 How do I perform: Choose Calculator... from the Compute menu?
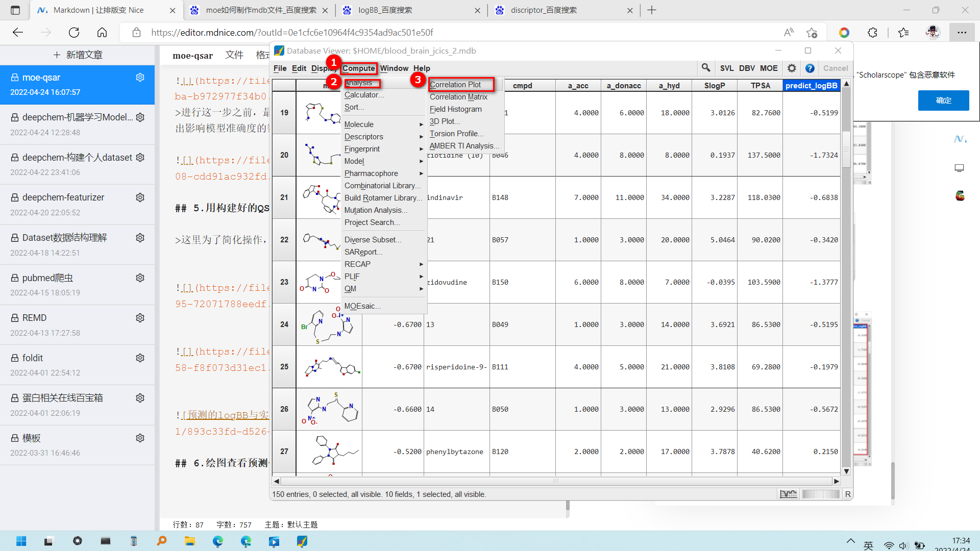click(364, 95)
